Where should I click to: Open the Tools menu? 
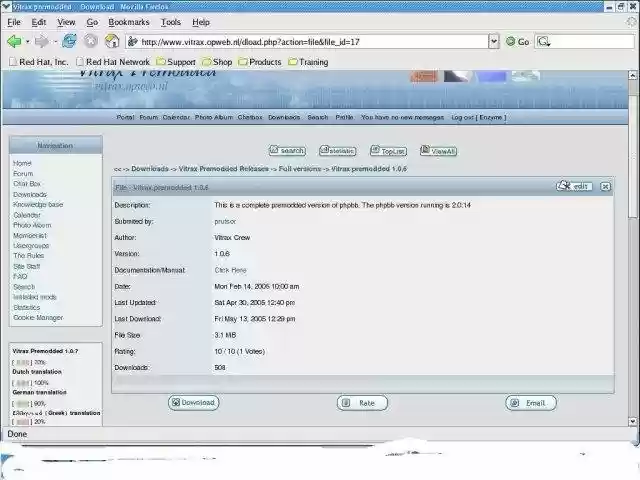pos(171,22)
